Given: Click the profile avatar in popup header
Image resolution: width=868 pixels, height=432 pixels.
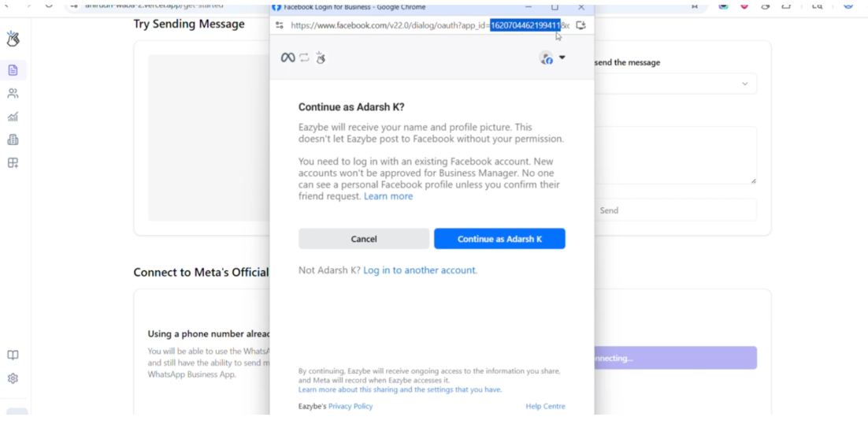Looking at the screenshot, I should [x=547, y=58].
